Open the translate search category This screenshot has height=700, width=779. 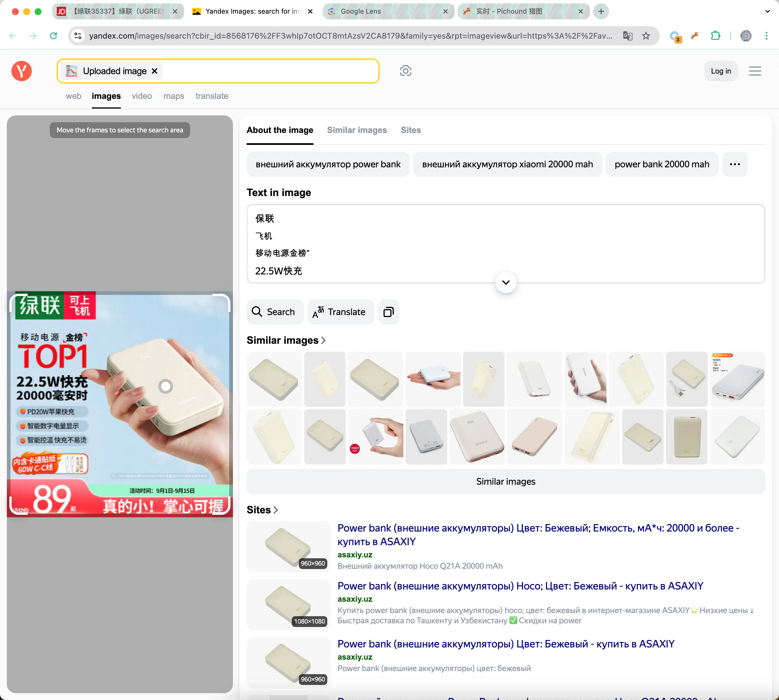(212, 96)
